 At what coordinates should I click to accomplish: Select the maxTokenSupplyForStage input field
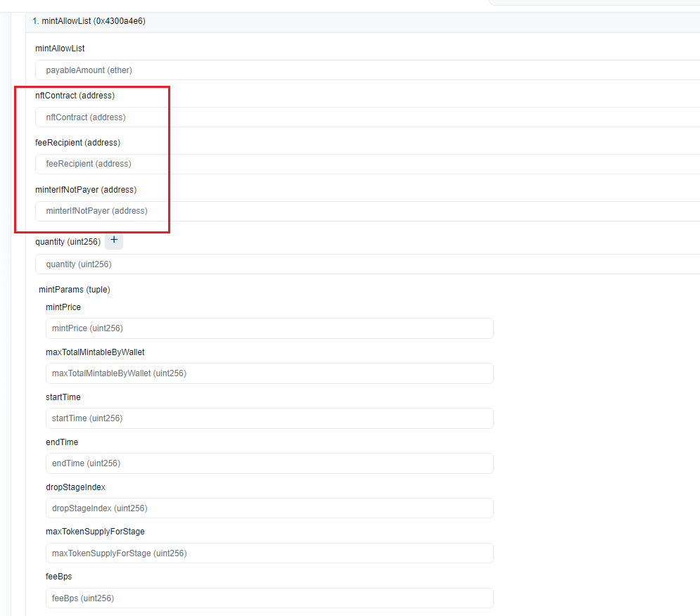click(x=269, y=553)
